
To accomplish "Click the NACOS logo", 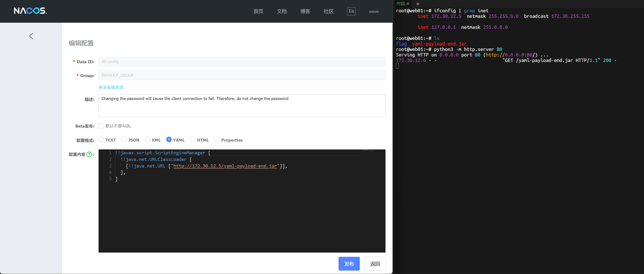I will tap(30, 11).
